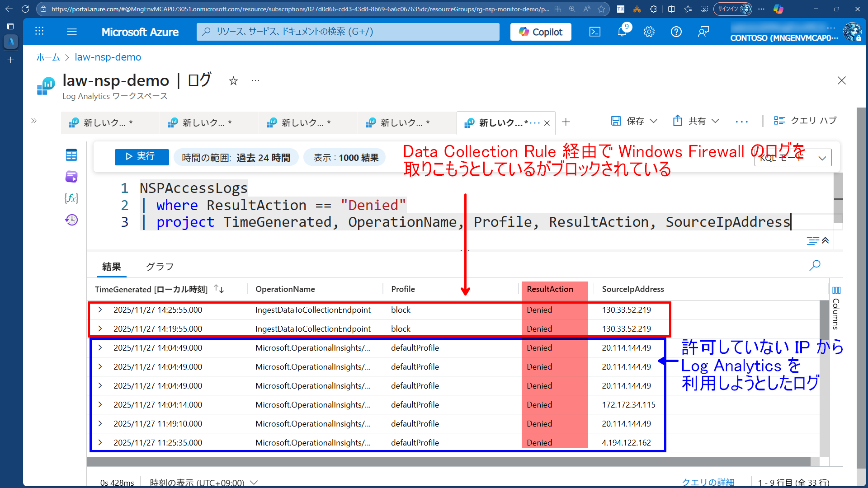Switch to the グラフ tab
The width and height of the screenshot is (868, 488).
pos(159,267)
